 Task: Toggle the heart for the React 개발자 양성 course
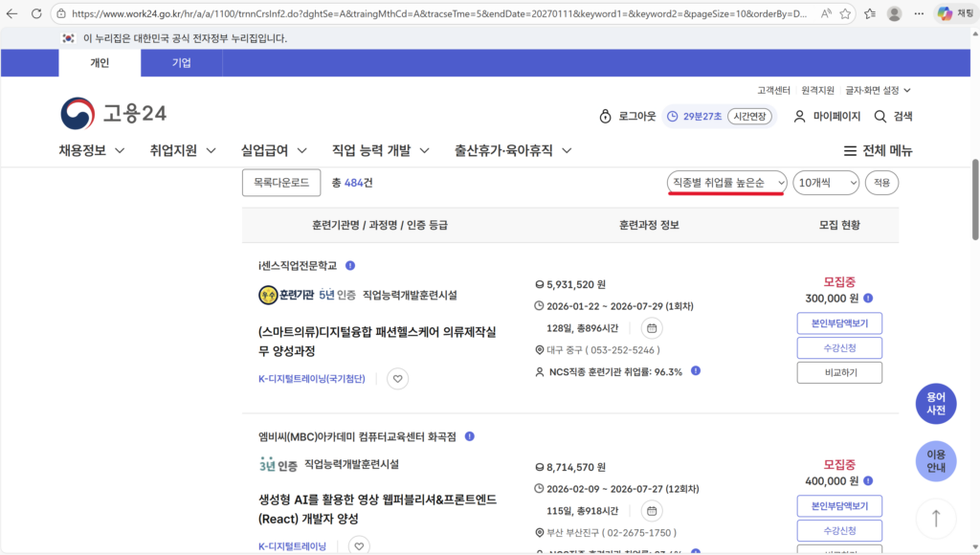coord(358,545)
